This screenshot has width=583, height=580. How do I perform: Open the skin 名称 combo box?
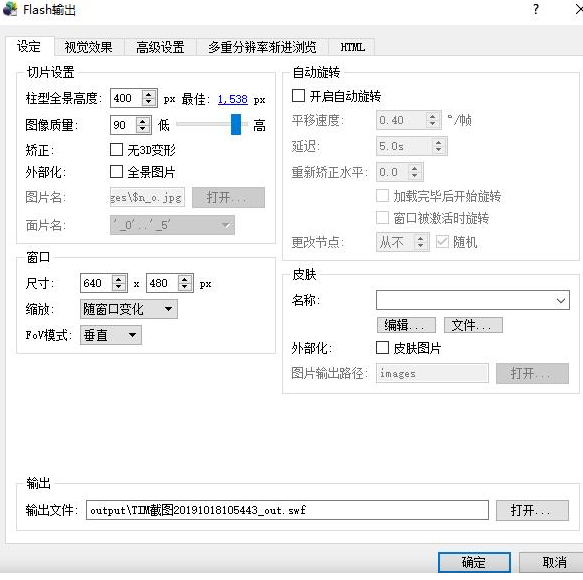point(473,300)
